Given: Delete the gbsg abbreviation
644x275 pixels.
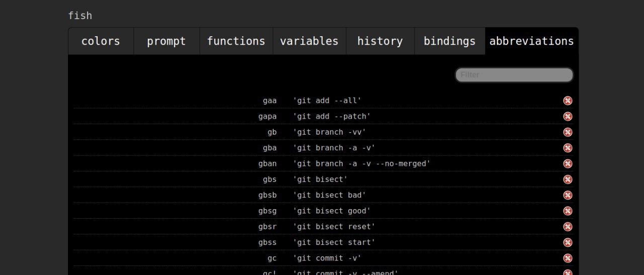Looking at the screenshot, I should pos(568,211).
